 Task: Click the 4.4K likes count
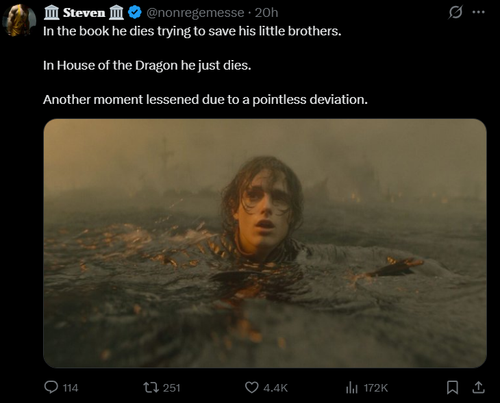tap(275, 388)
